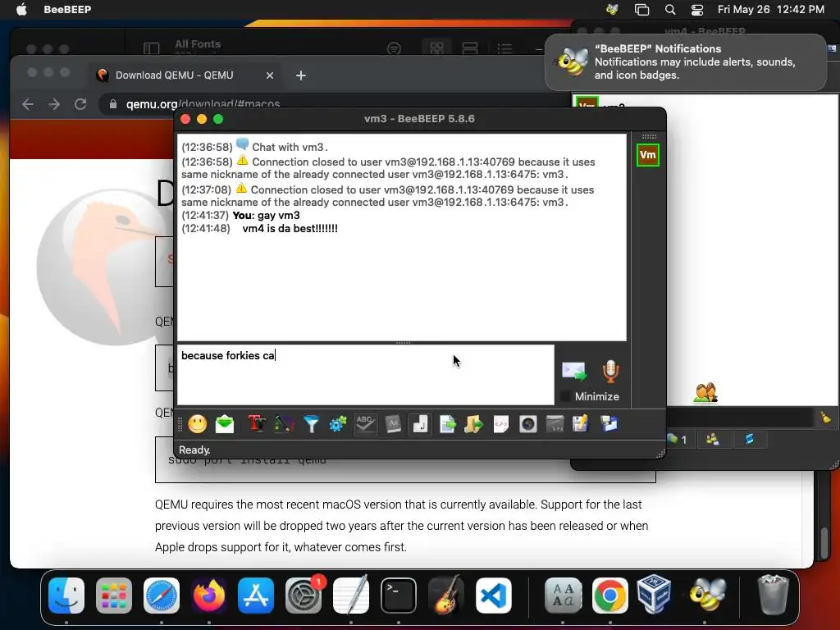840x630 pixels.
Task: Launch Firefox from the Dock
Action: (x=209, y=596)
